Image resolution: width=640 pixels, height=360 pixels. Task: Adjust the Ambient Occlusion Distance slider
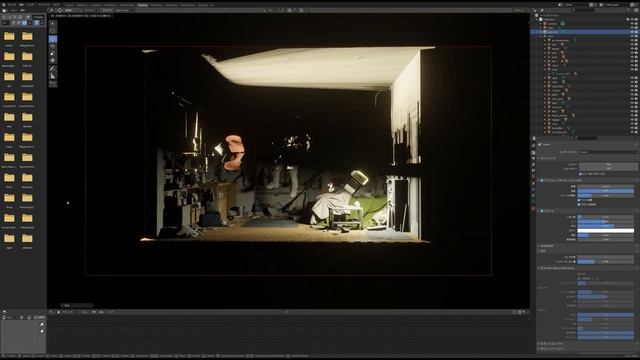[x=606, y=187]
